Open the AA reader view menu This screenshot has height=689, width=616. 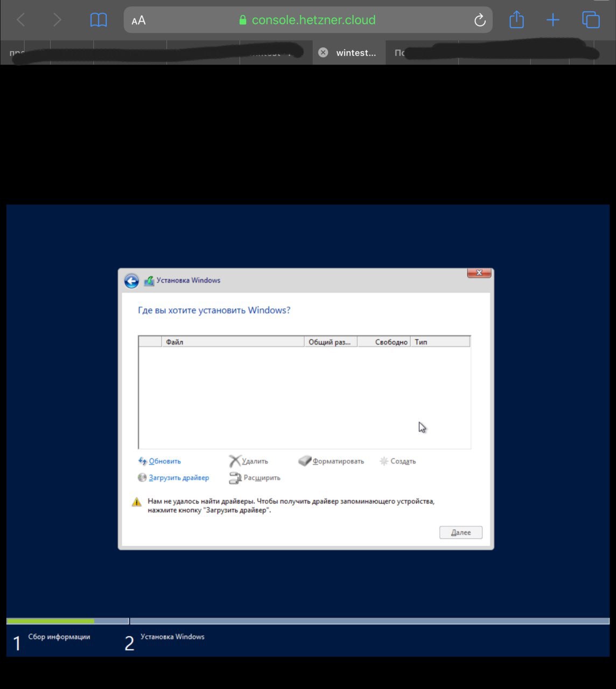138,20
